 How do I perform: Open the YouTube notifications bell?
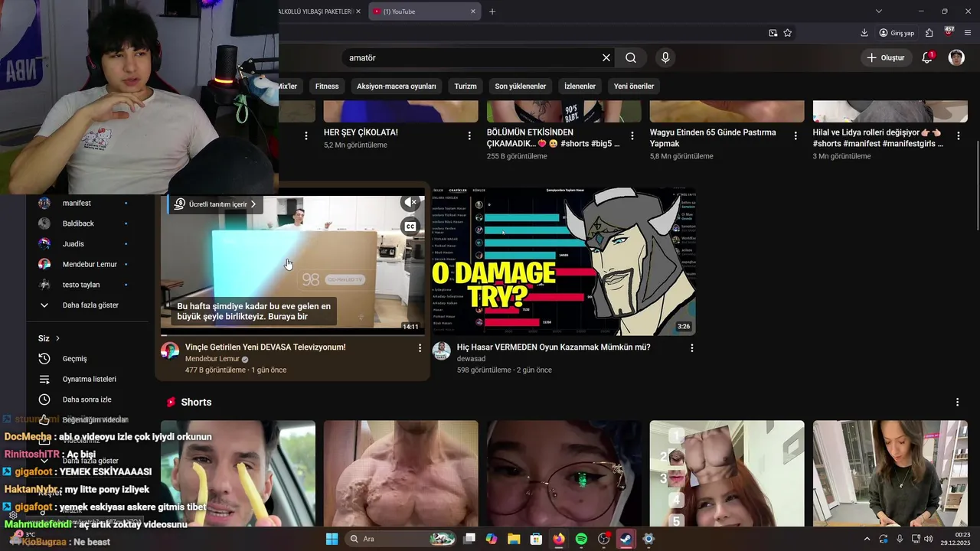tap(927, 57)
